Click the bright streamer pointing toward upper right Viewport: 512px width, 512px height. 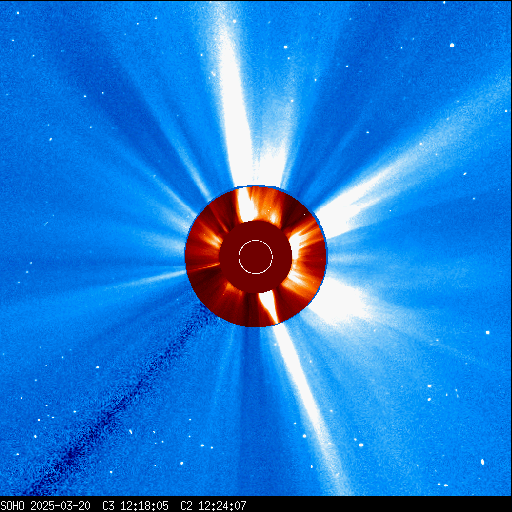(383, 187)
